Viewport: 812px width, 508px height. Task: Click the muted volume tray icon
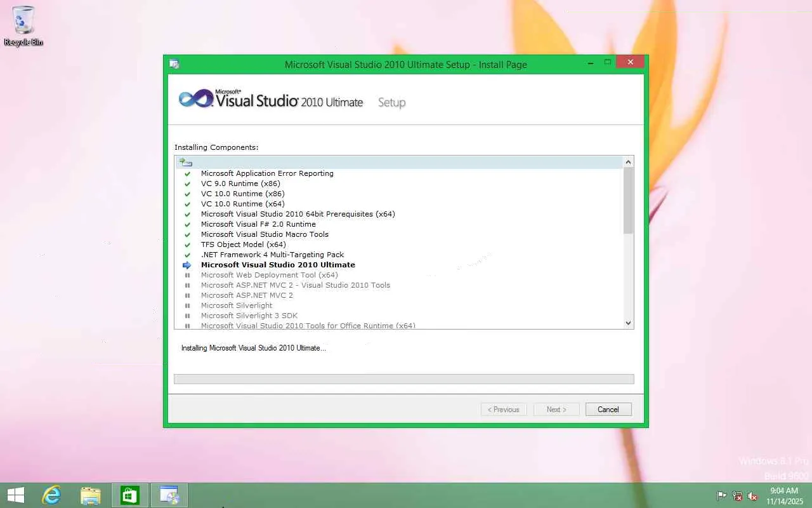pyautogui.click(x=752, y=496)
